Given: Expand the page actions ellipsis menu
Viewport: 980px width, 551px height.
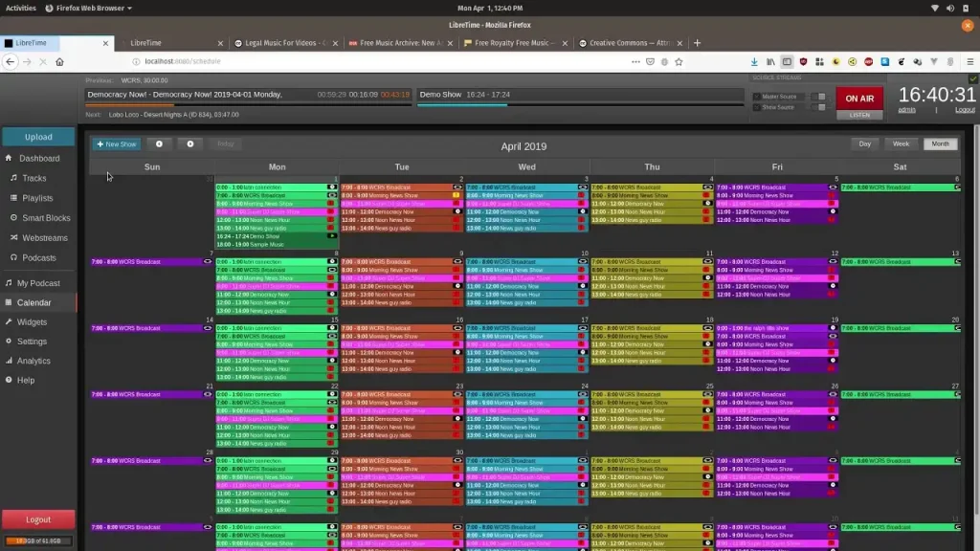Looking at the screenshot, I should 635,61.
